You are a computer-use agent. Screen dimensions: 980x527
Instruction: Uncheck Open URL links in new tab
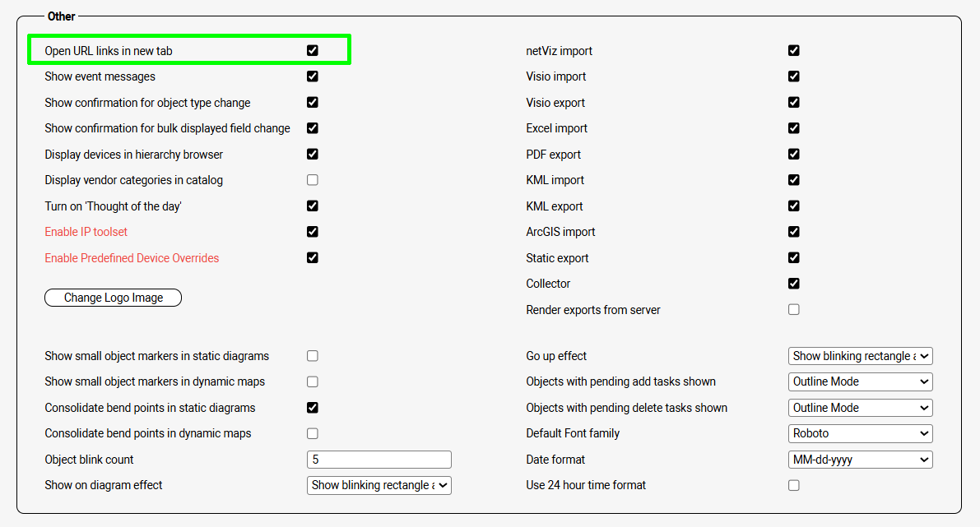(313, 51)
